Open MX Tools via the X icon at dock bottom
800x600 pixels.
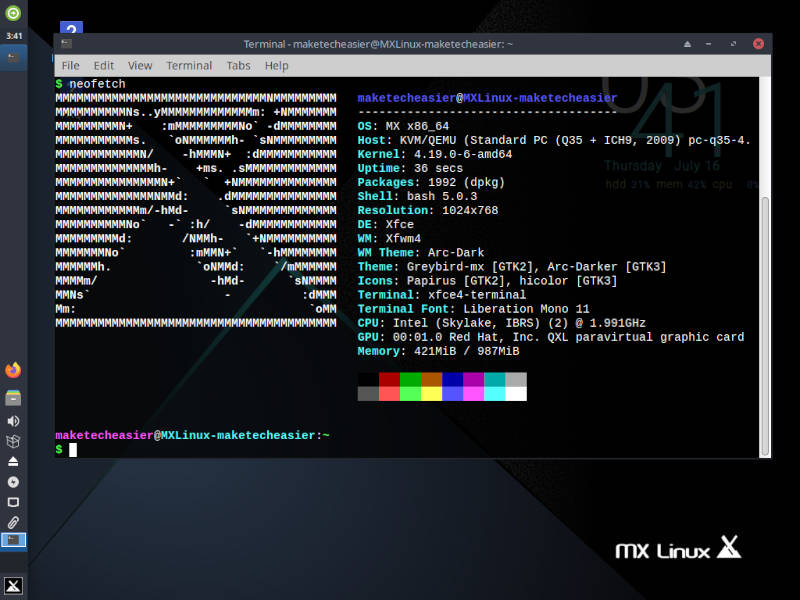(13, 584)
